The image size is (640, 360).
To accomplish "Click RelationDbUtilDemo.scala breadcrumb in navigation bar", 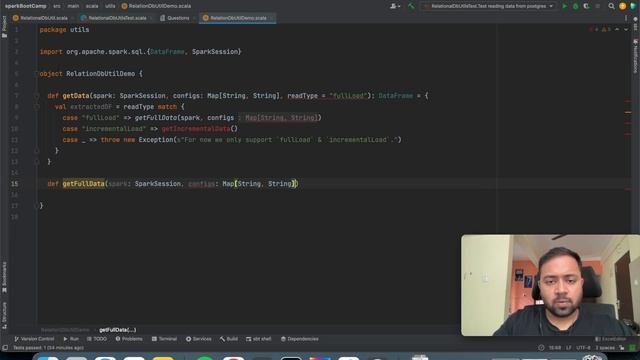I will 156,6.
